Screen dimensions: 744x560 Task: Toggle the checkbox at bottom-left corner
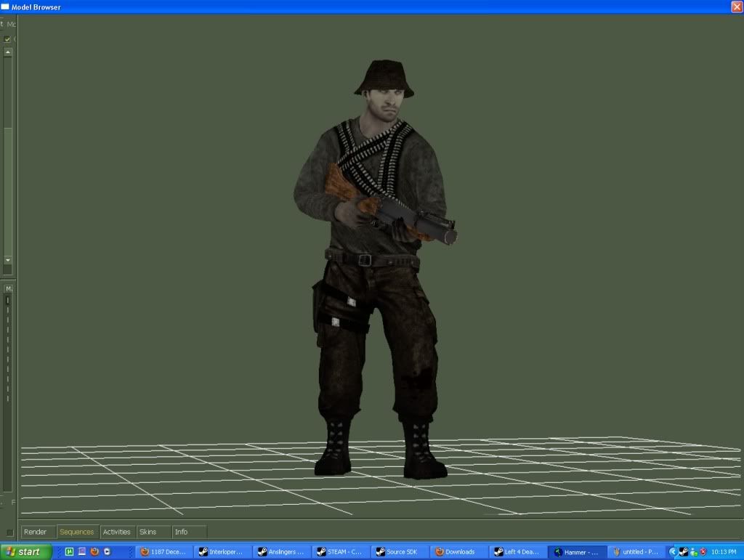coord(9,532)
